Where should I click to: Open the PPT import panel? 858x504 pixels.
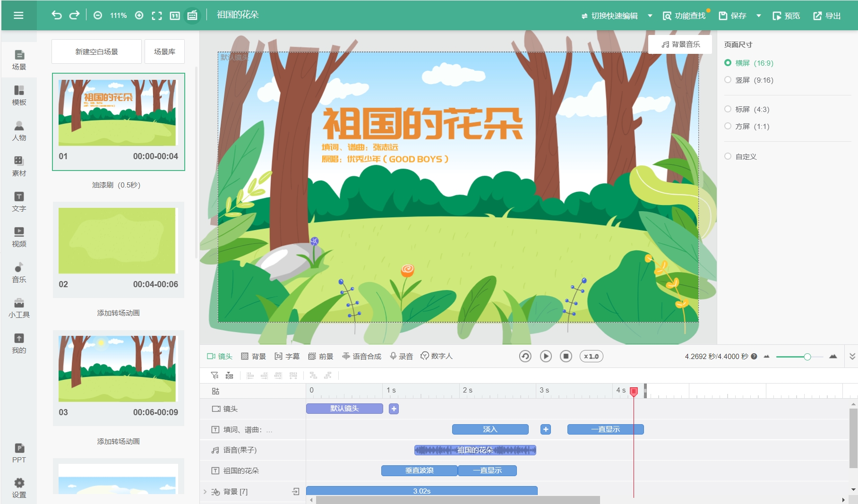(19, 453)
